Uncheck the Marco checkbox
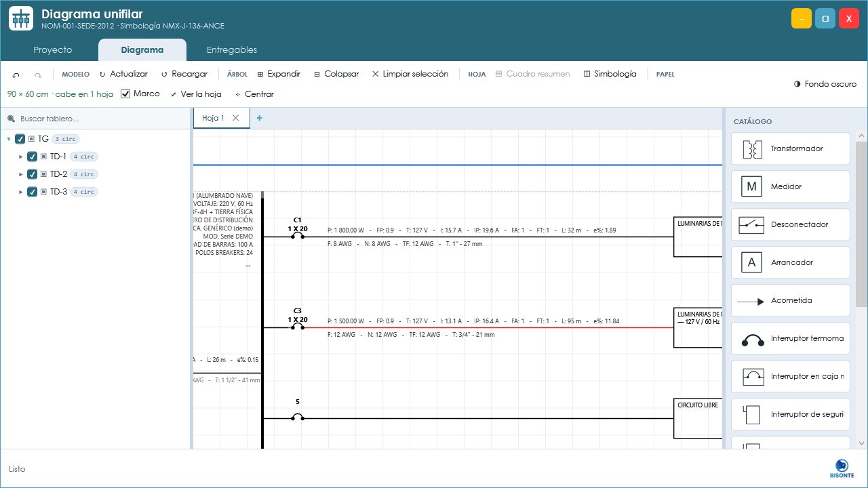Screen dimensions: 868x488 pos(125,94)
